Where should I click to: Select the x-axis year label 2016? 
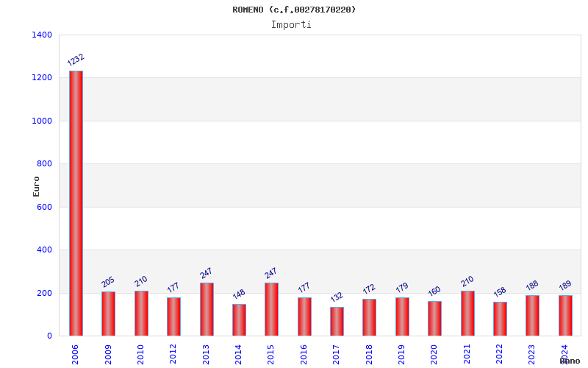[304, 355]
